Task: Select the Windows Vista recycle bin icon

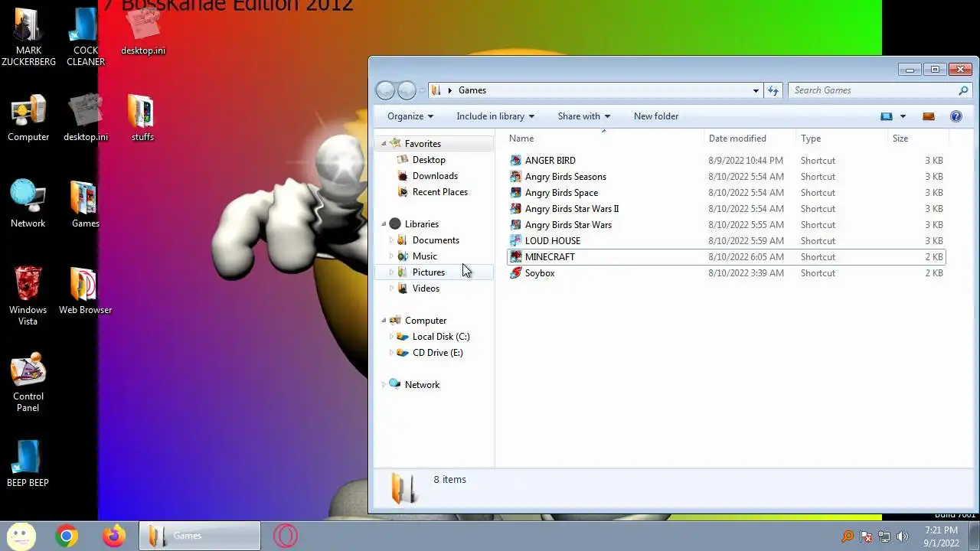Action: 28,296
